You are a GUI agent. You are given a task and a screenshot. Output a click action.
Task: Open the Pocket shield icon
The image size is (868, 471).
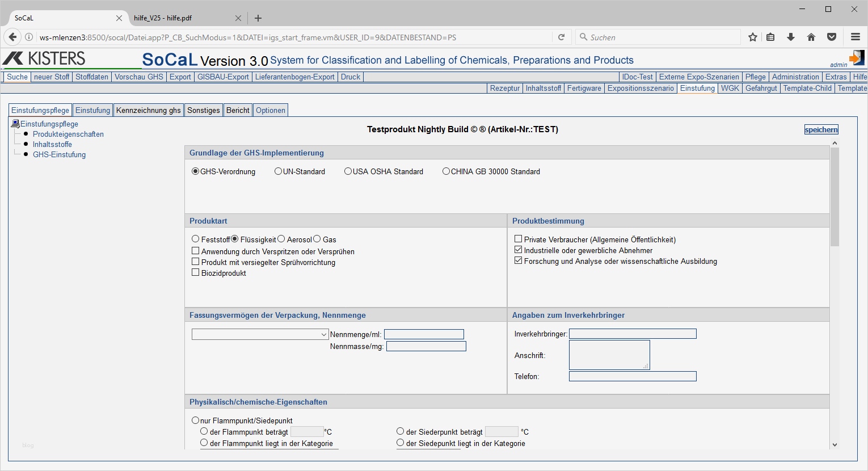point(832,37)
